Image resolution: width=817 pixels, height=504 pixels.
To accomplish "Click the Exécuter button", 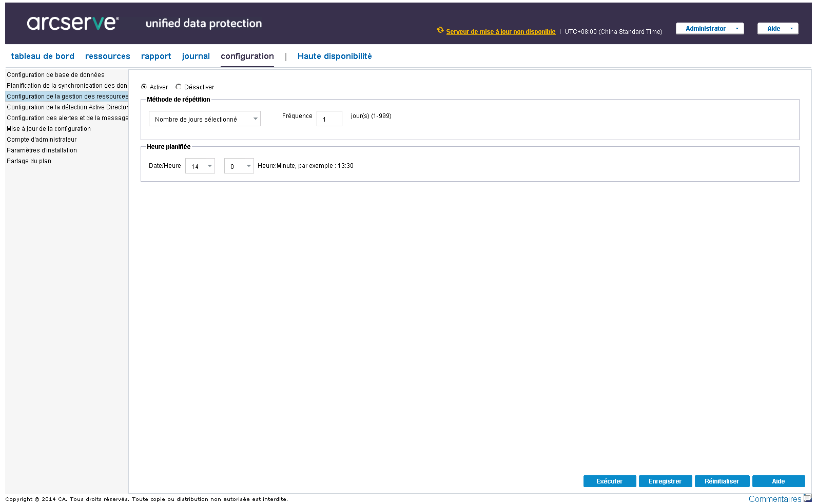I will click(x=609, y=481).
